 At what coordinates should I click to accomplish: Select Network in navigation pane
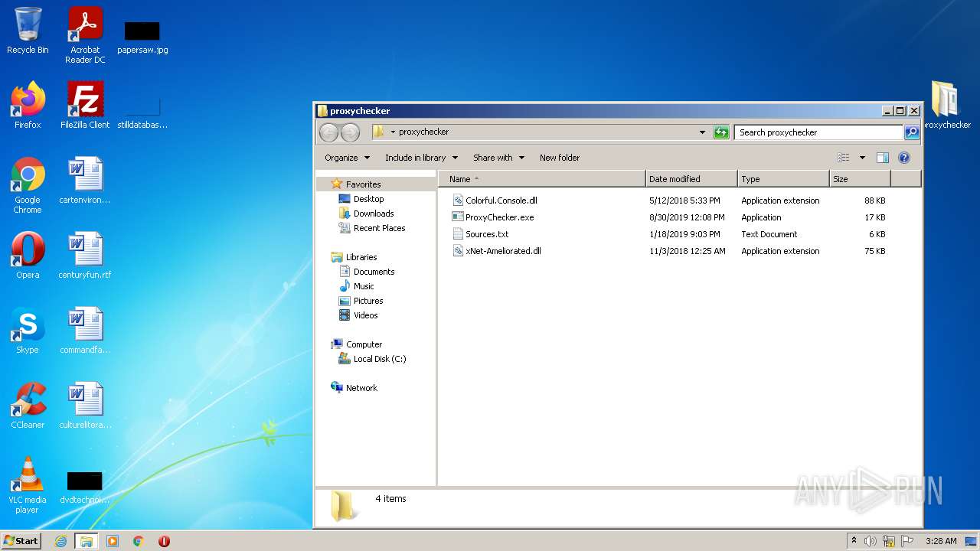361,388
